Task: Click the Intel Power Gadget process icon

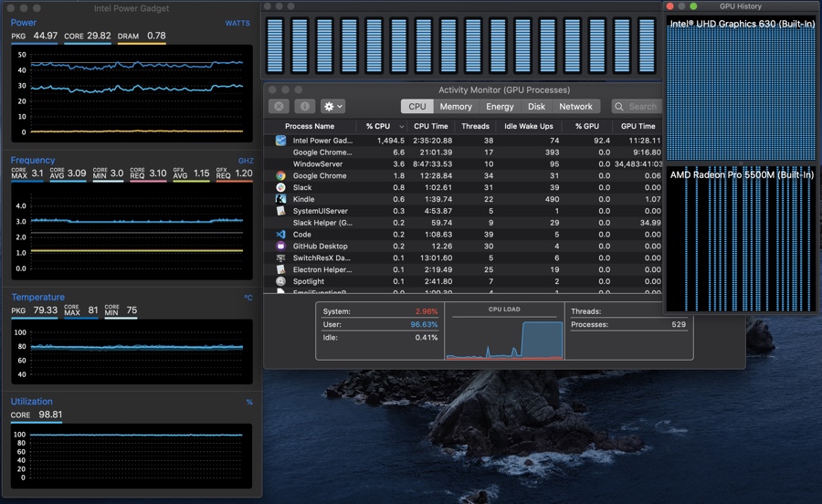Action: coord(281,141)
